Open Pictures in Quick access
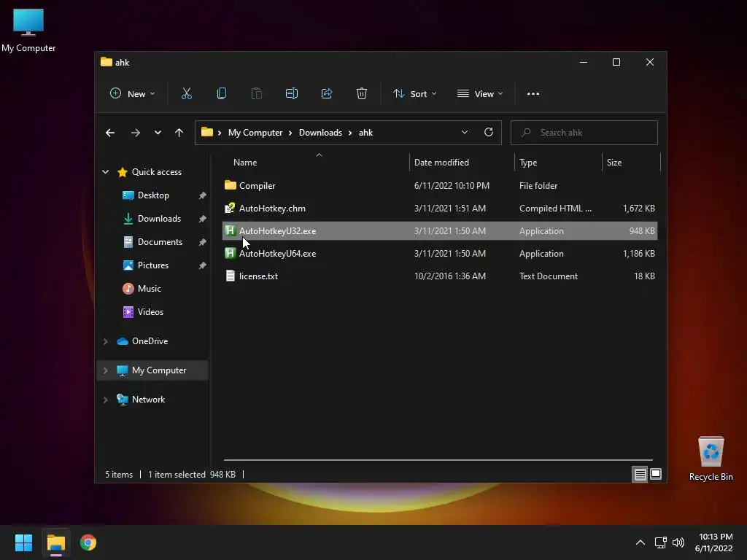The image size is (747, 560). [152, 265]
